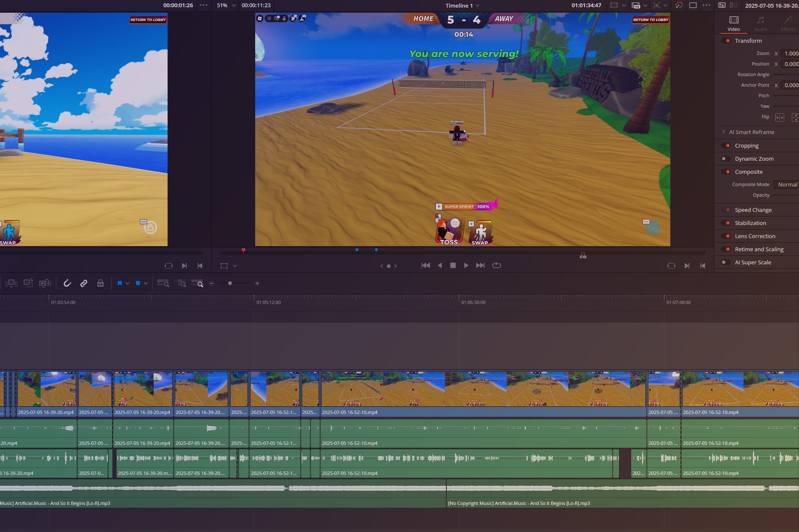Switch to Audio tab in Inspector
799x532 pixels.
click(760, 24)
